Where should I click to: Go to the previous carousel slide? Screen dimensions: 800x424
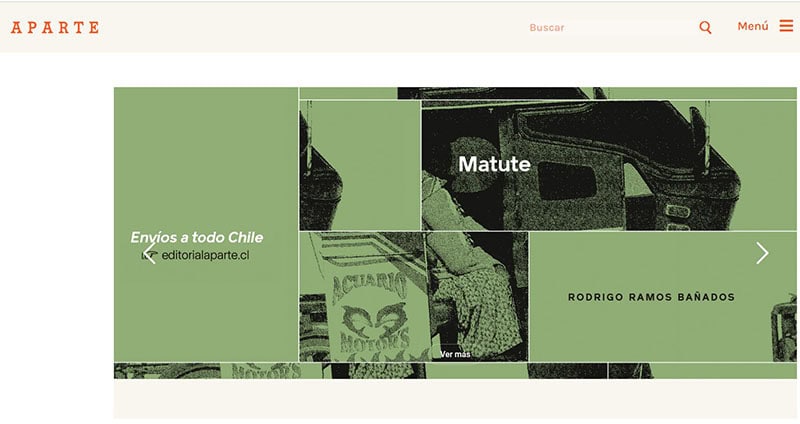(x=149, y=254)
